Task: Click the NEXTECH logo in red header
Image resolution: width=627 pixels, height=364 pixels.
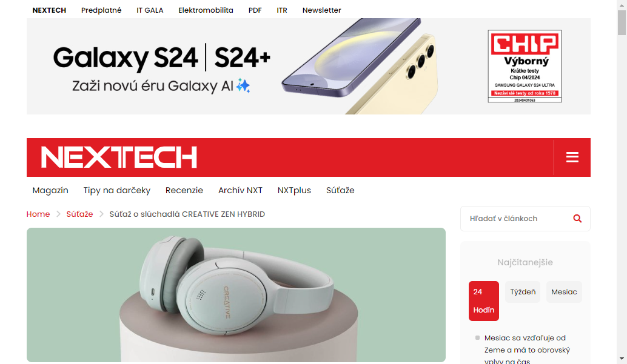Action: 119,157
